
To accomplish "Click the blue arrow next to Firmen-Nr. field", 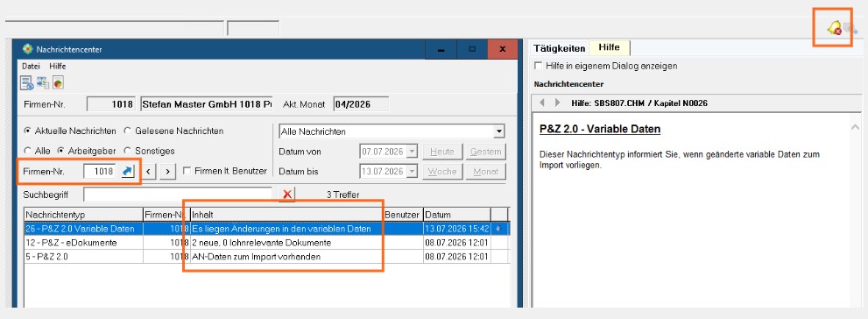I will click(127, 172).
